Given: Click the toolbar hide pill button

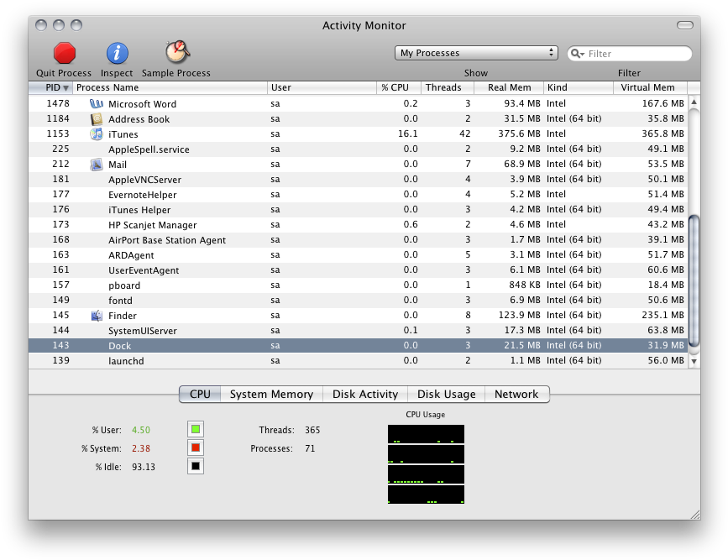Looking at the screenshot, I should click(x=685, y=25).
